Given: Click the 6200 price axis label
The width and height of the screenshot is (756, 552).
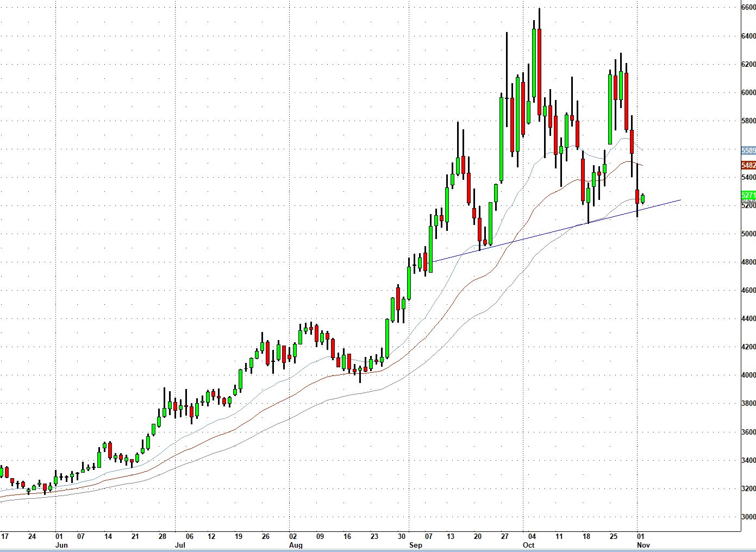Looking at the screenshot, I should point(748,64).
